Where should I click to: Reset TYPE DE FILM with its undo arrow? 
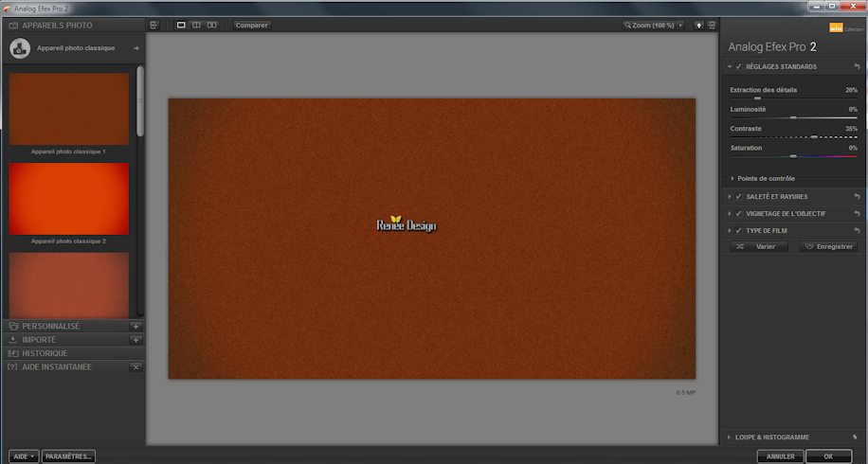tap(857, 231)
